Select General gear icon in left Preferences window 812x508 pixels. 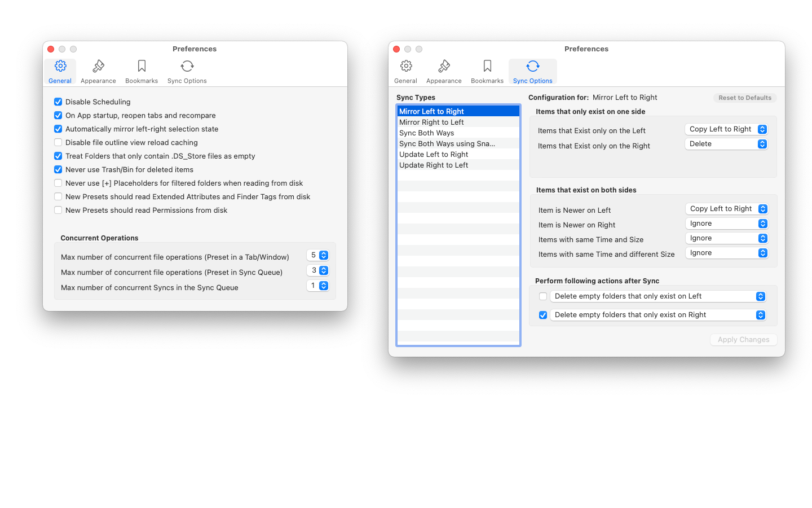tap(60, 67)
